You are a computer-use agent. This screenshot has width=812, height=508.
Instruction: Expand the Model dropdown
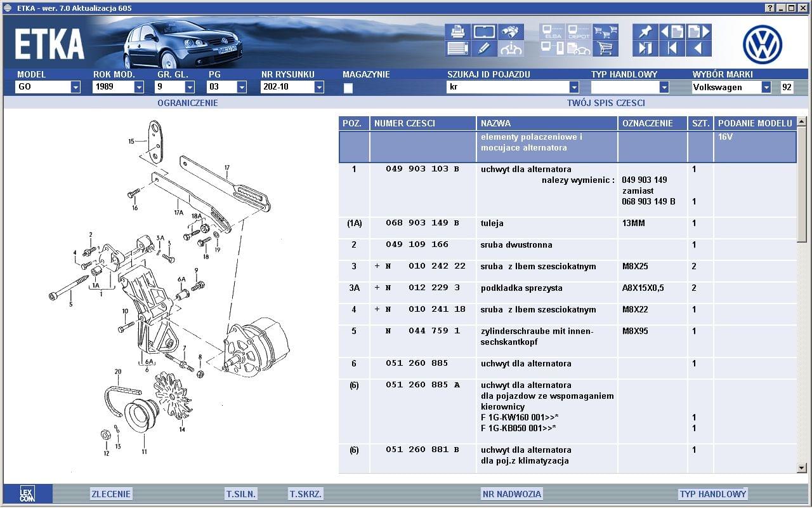[x=75, y=88]
